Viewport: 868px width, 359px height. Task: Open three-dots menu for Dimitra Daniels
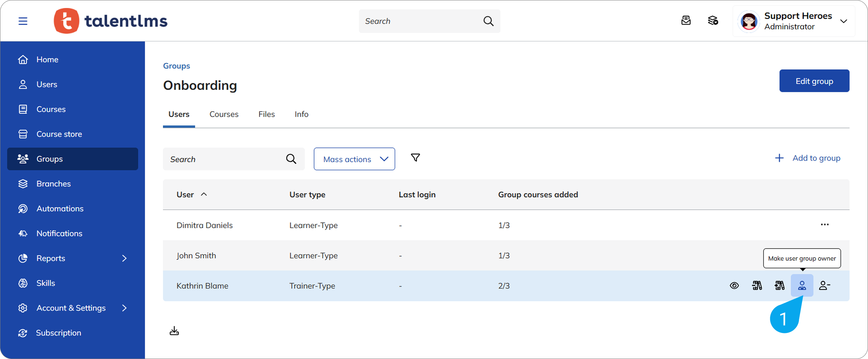pyautogui.click(x=825, y=225)
